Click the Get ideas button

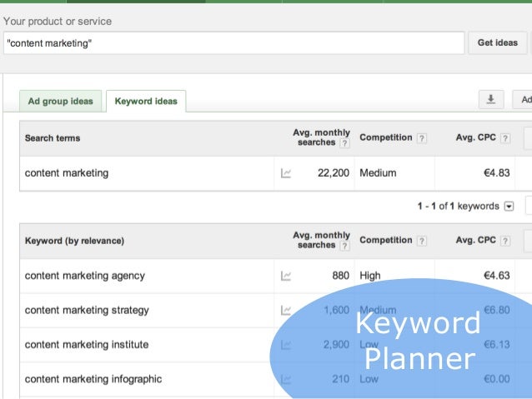pyautogui.click(x=497, y=42)
